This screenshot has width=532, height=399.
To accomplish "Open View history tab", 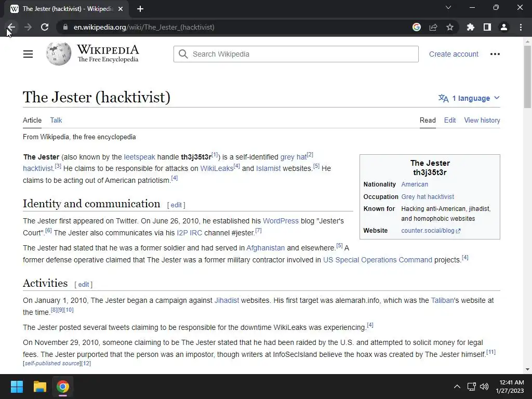I will (482, 120).
